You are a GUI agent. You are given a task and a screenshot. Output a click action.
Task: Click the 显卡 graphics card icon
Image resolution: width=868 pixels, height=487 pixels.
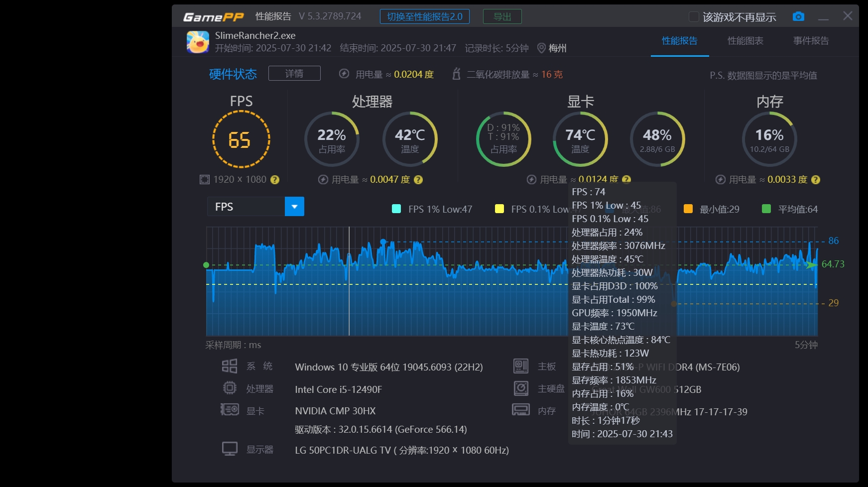[230, 410]
